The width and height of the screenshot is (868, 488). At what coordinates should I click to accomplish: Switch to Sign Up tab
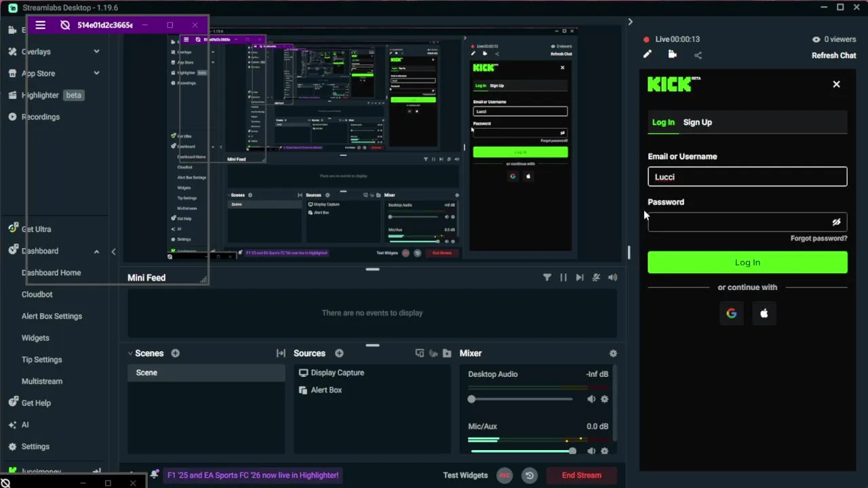click(x=697, y=122)
